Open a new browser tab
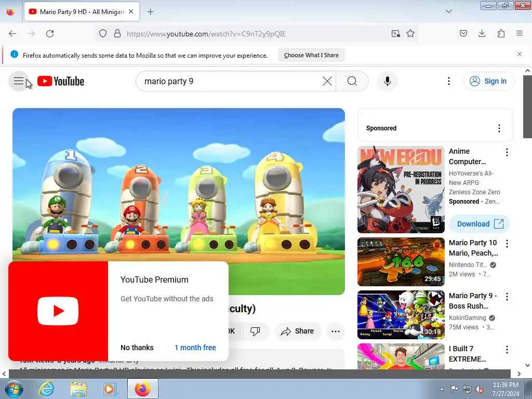The image size is (532, 399). [x=150, y=12]
